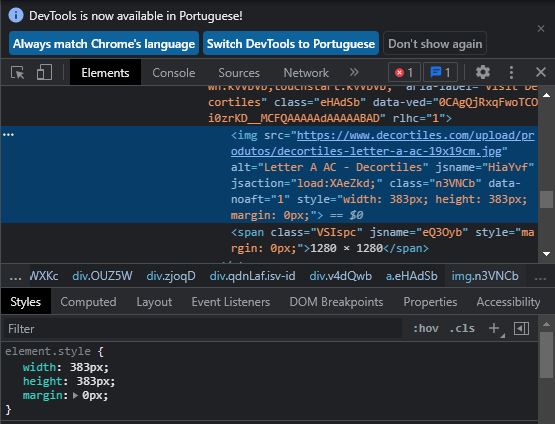Toggle the device toolbar icon
The image size is (555, 424).
pyautogui.click(x=44, y=73)
